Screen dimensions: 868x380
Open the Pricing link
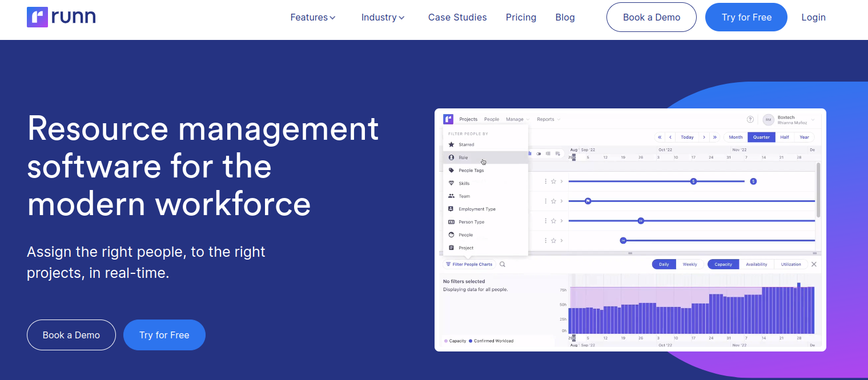point(521,17)
